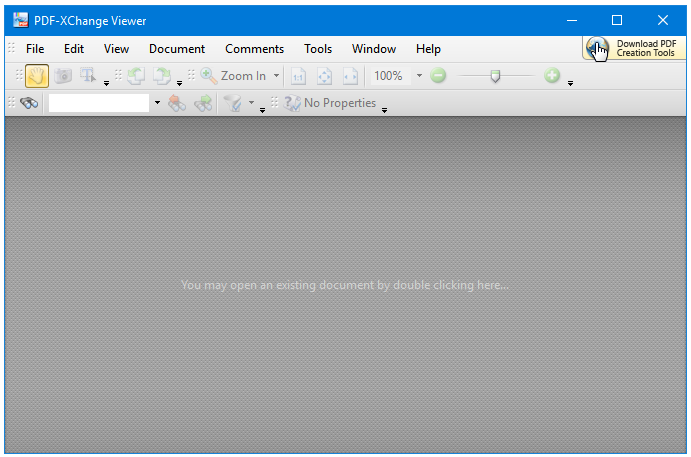Minimize the PDF-XChange Viewer window
Screen dimensions: 691x457
(x=572, y=20)
